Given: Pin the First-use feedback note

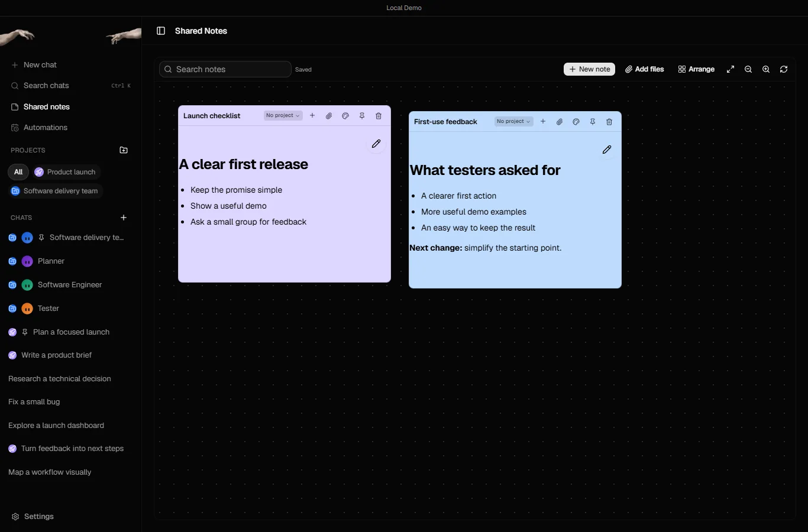Looking at the screenshot, I should click(x=593, y=122).
